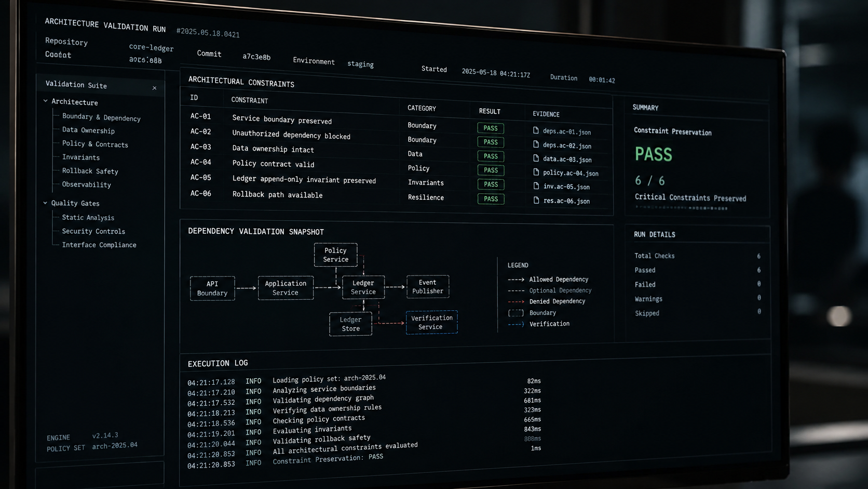The height and width of the screenshot is (489, 868).
Task: Open Security Controls under Quality Gates
Action: click(93, 231)
